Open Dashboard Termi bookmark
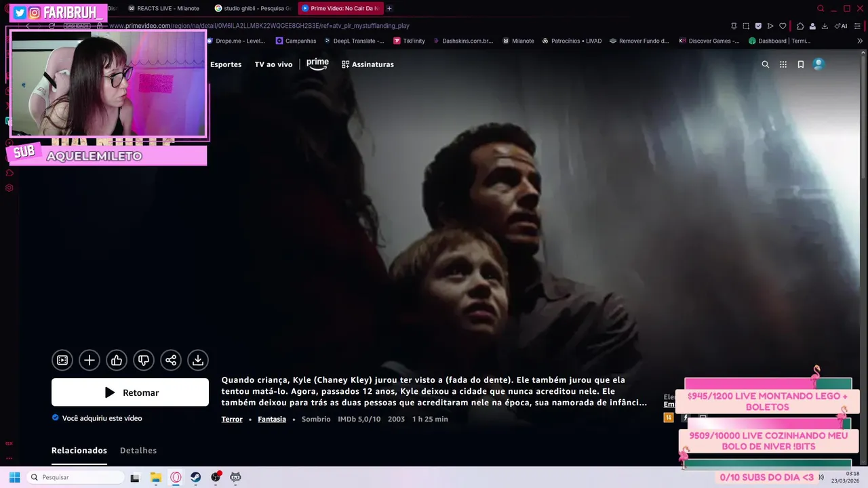Image resolution: width=868 pixels, height=488 pixels. click(779, 41)
